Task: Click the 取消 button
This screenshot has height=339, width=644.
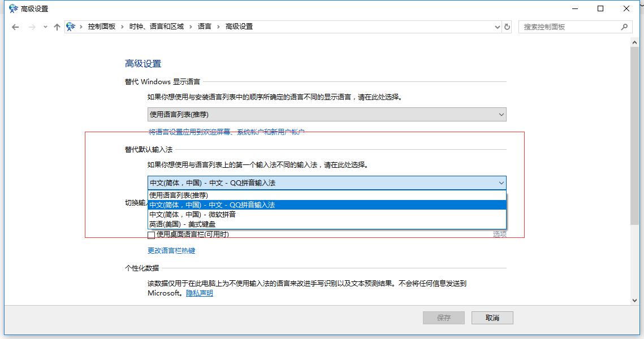Action: click(491, 317)
